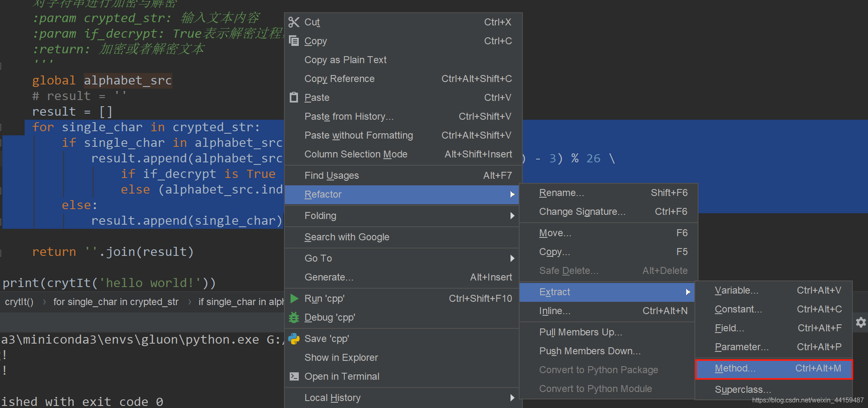
Task: Choose Extract Variable... option
Action: (774, 290)
